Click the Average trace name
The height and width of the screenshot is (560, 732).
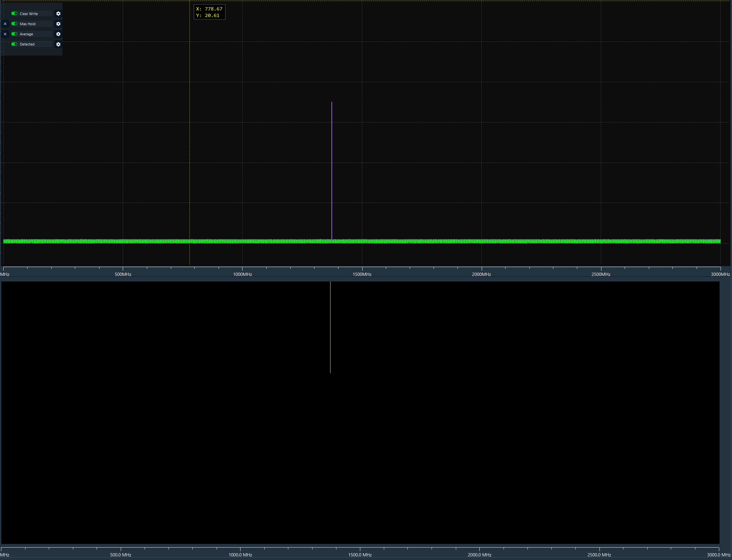pyautogui.click(x=26, y=34)
